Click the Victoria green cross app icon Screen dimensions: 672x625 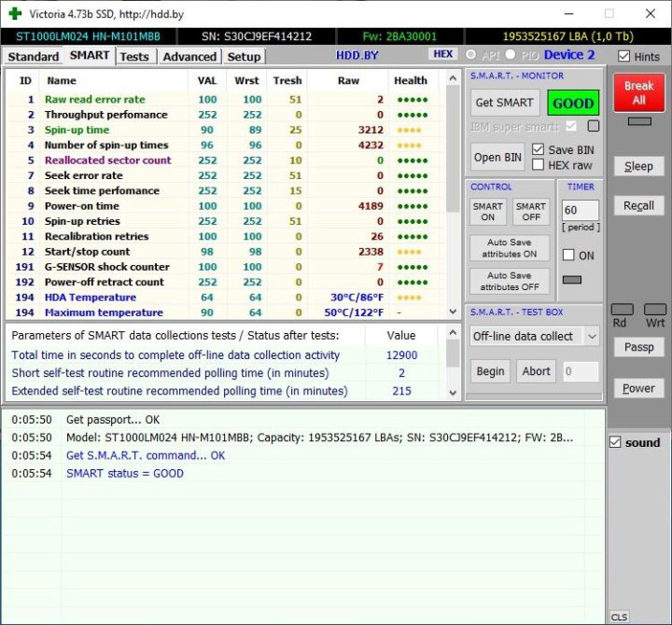14,14
